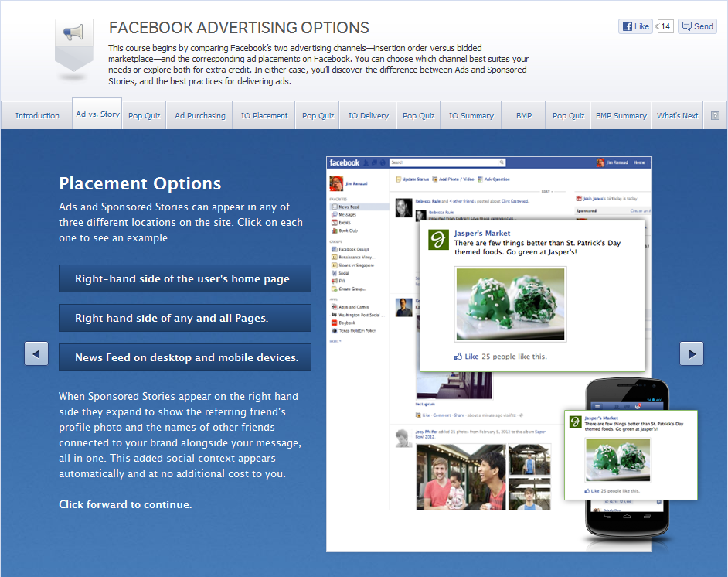Click the megaphone course icon
Image resolution: width=728 pixels, height=577 pixels.
[74, 45]
